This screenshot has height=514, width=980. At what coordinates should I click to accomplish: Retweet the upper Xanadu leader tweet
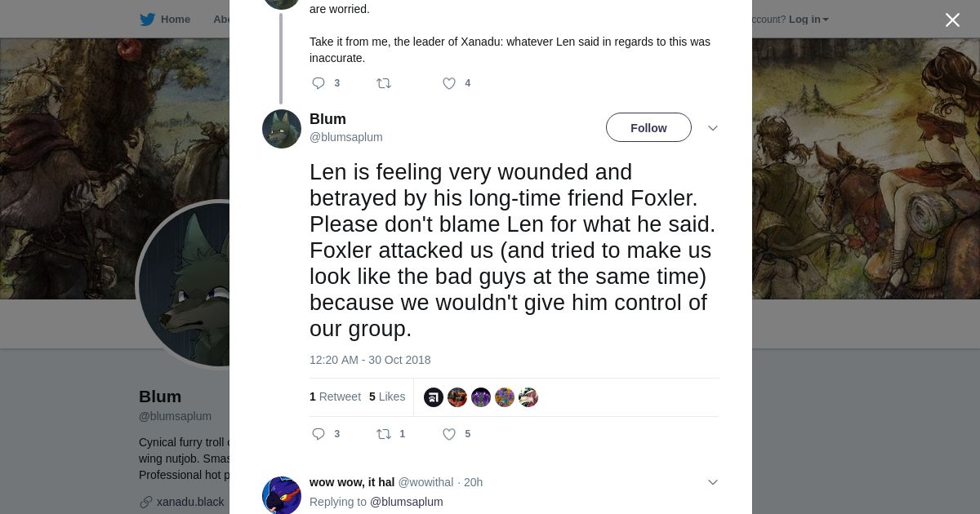(384, 83)
